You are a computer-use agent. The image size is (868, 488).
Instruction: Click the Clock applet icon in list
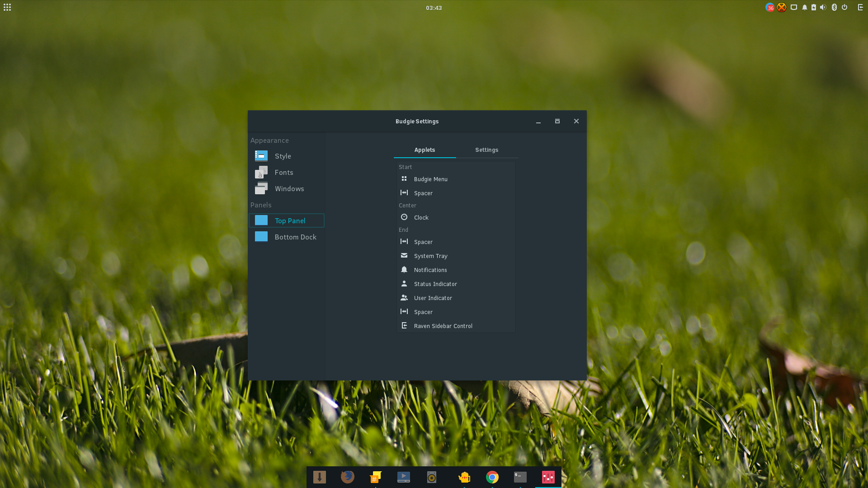(404, 217)
